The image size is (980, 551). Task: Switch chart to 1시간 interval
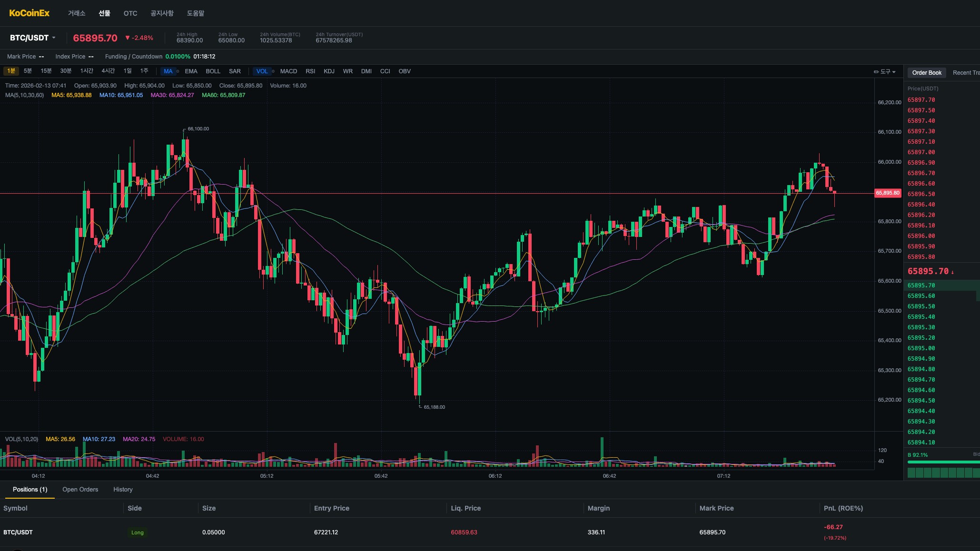(87, 71)
